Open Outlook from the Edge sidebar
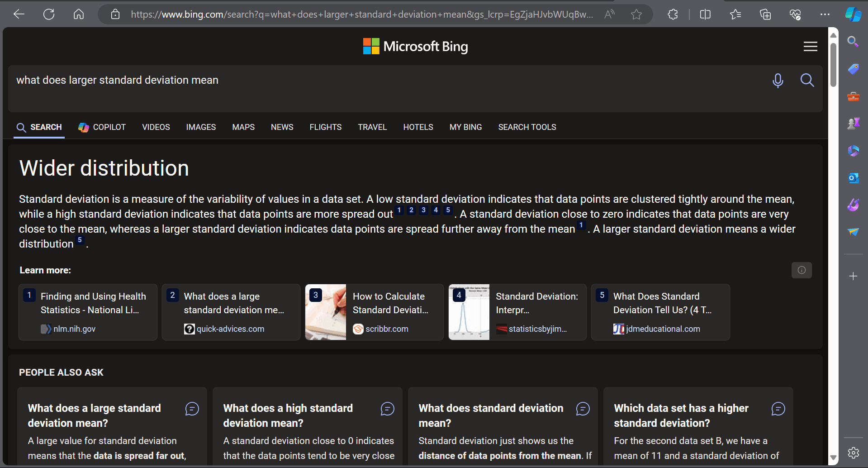 point(853,178)
